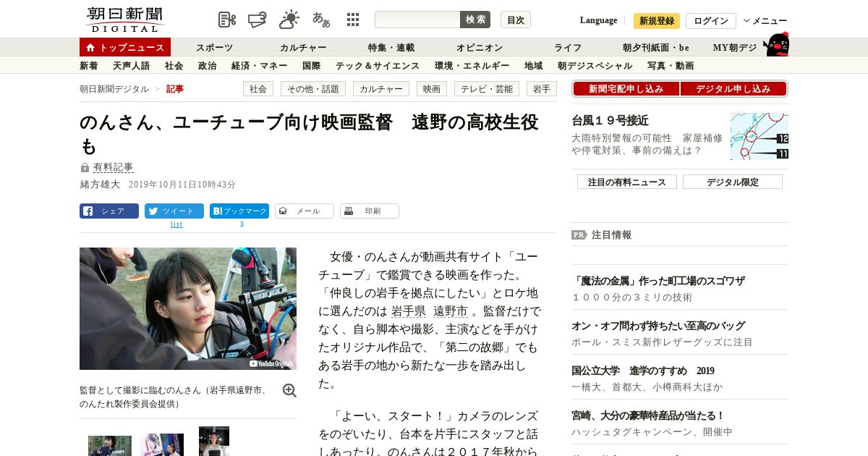This screenshot has width=868, height=456.
Task: Open 「魔法の金属」作った町工場 link
Action: [x=658, y=281]
